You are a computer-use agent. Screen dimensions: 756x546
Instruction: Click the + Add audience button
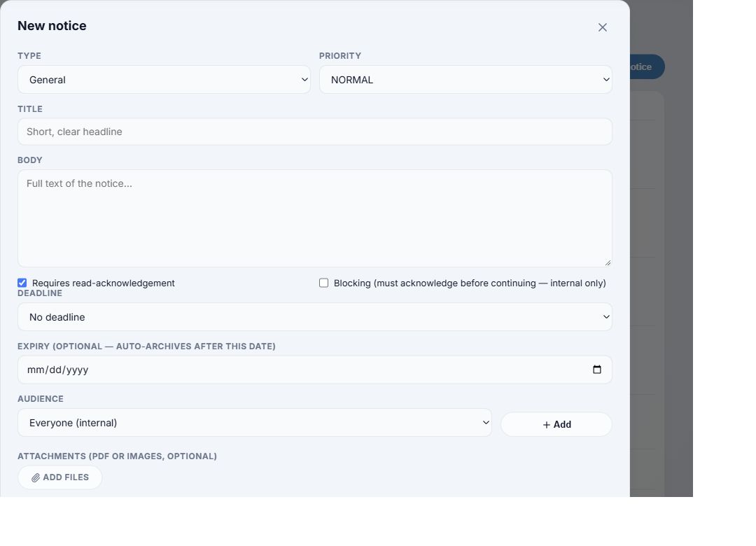pyautogui.click(x=556, y=424)
